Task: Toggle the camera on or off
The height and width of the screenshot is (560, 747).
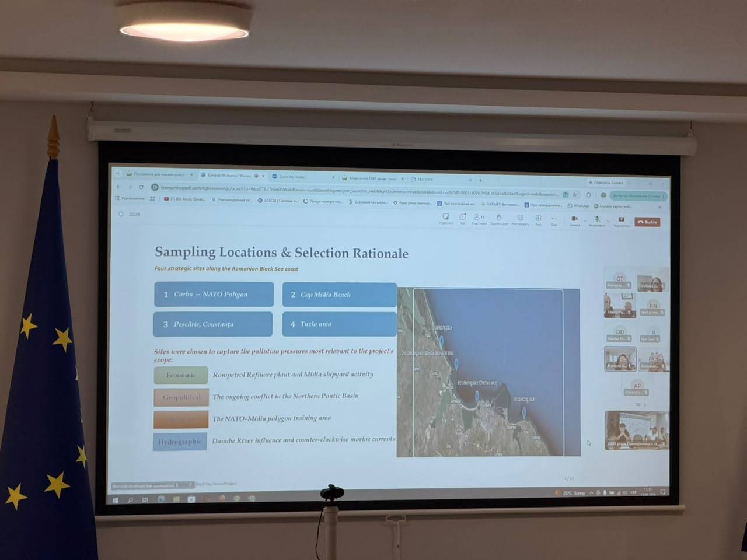Action: click(574, 220)
